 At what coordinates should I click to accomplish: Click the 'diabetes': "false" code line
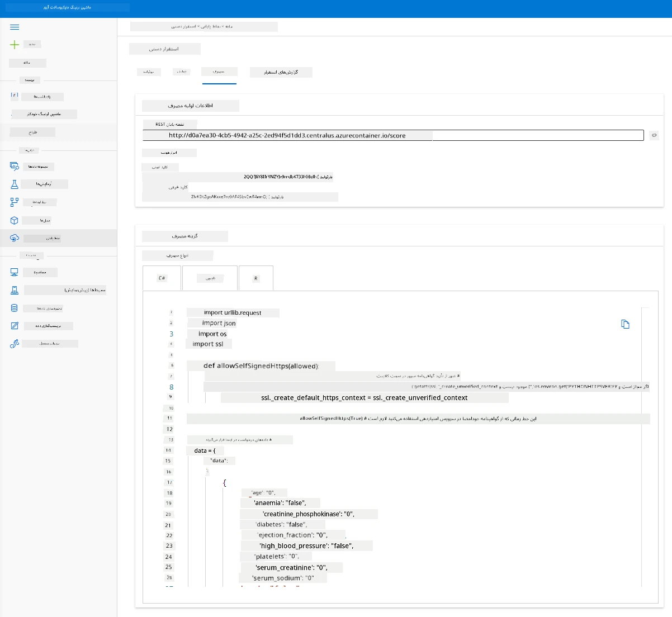(282, 524)
